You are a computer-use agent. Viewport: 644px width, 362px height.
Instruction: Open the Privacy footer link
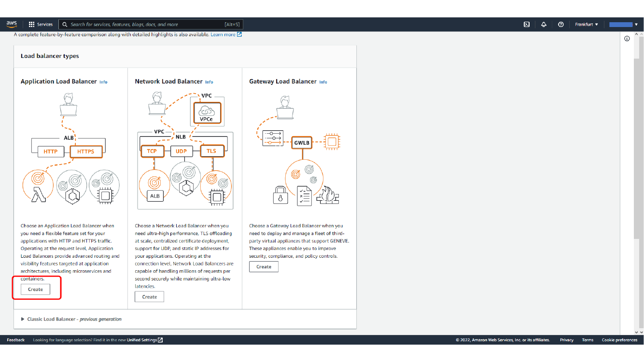tap(567, 340)
